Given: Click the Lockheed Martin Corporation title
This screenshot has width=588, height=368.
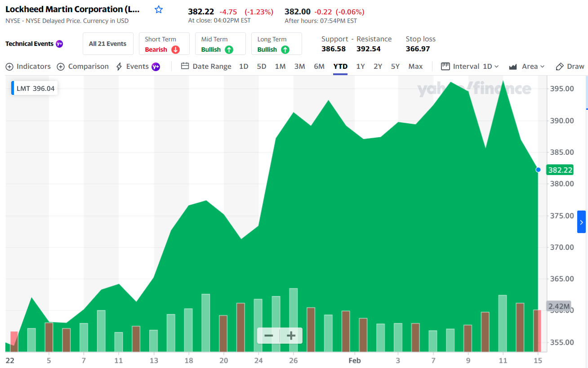Looking at the screenshot, I should pos(72,9).
